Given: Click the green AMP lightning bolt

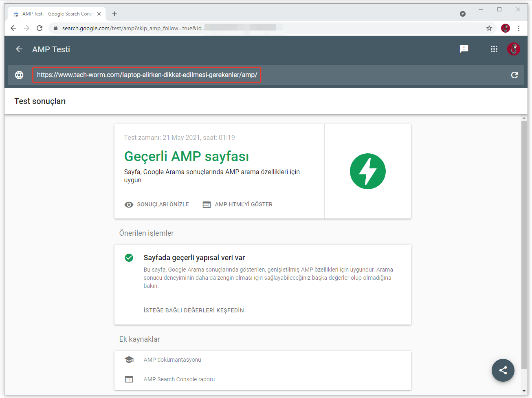Looking at the screenshot, I should coord(367,171).
